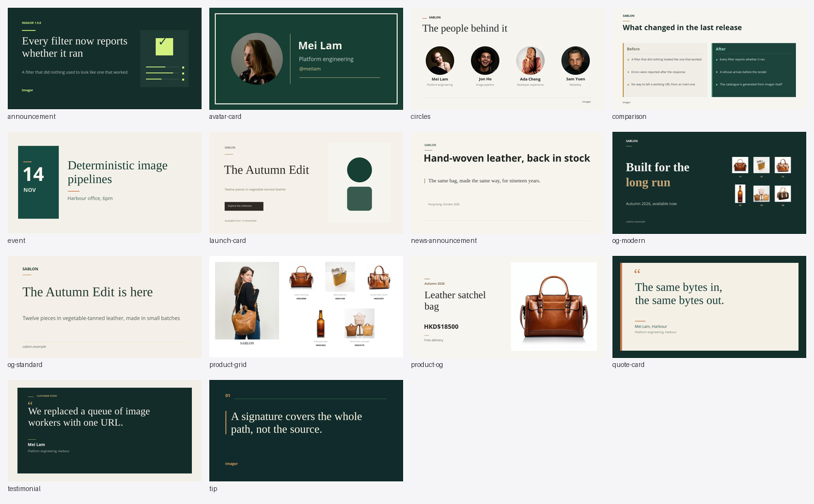Viewport: 814px width, 504px height.
Task: Open the product-grid template thumbnail
Action: coord(306,306)
